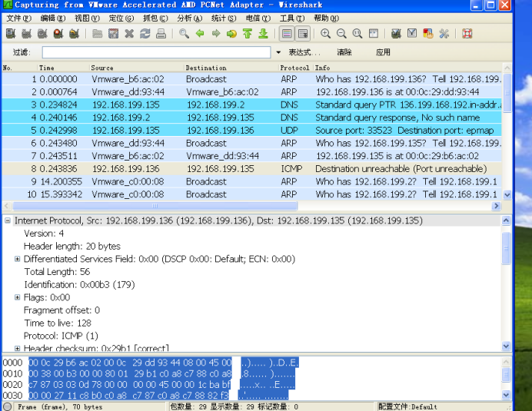This screenshot has height=411, width=532.
Task: Save capture file as icon
Action: (x=113, y=34)
